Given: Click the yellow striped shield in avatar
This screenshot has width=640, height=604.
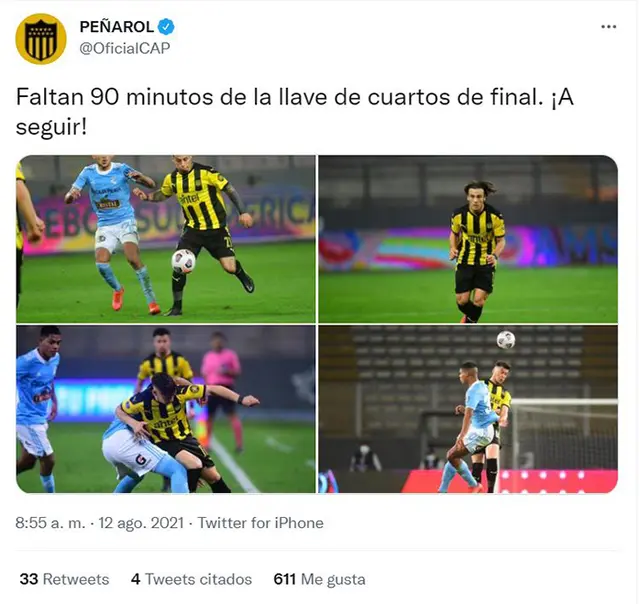Looking at the screenshot, I should click(x=41, y=40).
